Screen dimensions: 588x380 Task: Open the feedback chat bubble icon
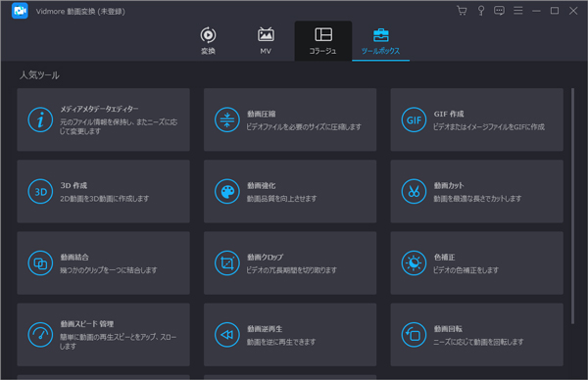[x=499, y=11]
